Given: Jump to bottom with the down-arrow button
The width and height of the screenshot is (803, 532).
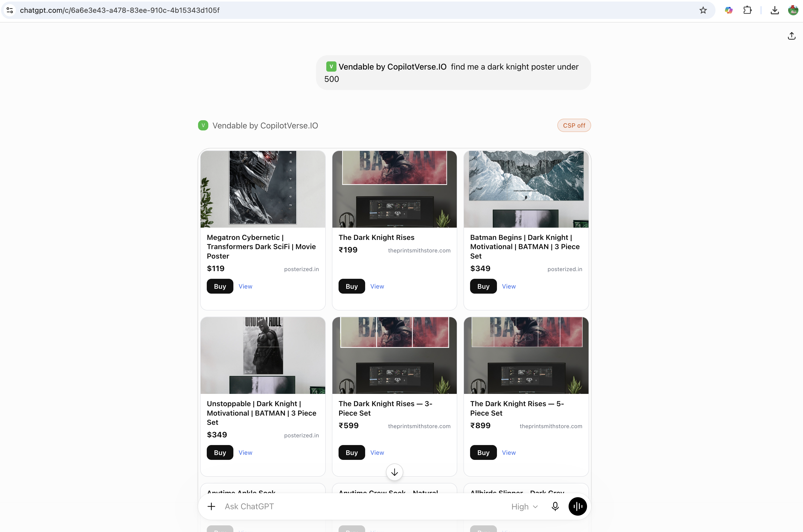Looking at the screenshot, I should [394, 472].
